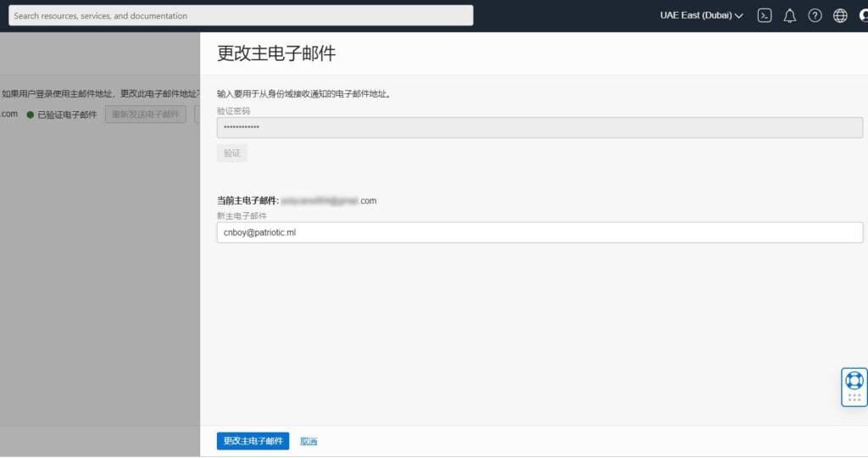868x458 pixels.
Task: Click the 验证 verify button
Action: click(x=232, y=154)
